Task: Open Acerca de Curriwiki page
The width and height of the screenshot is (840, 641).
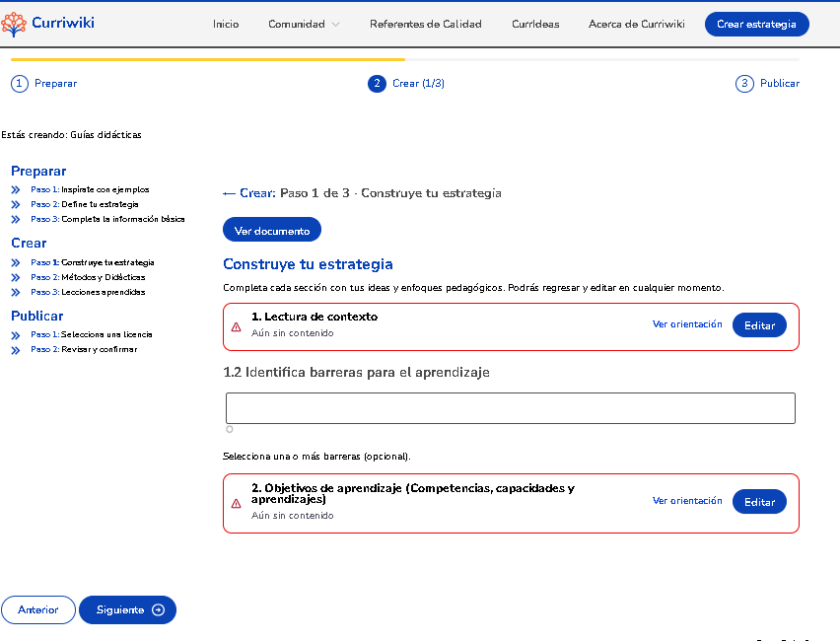Action: coord(636,25)
